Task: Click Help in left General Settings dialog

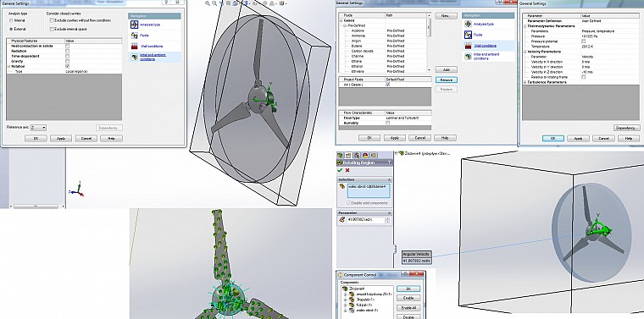Action: point(111,139)
